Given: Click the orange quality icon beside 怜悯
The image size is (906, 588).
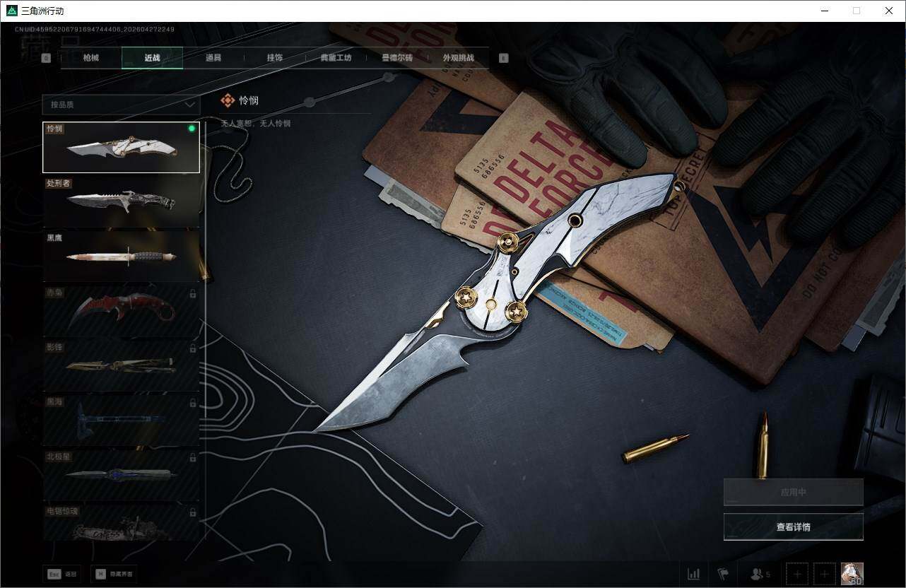Looking at the screenshot, I should pyautogui.click(x=228, y=100).
